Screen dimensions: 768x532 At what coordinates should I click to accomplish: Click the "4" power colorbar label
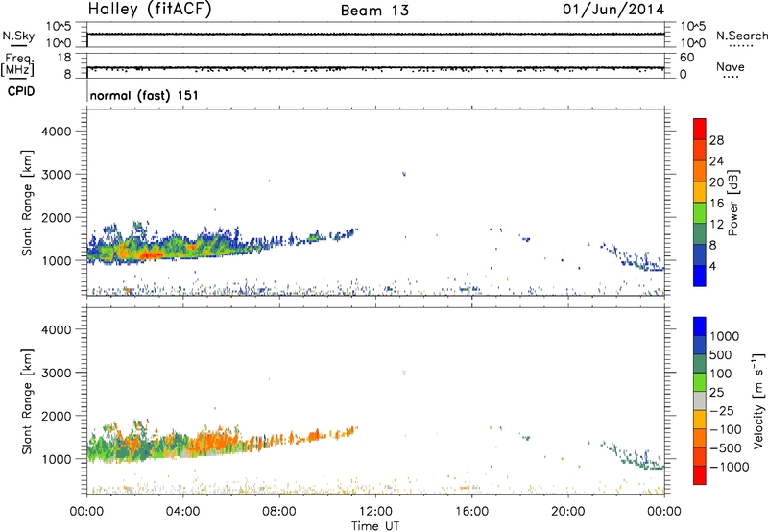(x=712, y=266)
